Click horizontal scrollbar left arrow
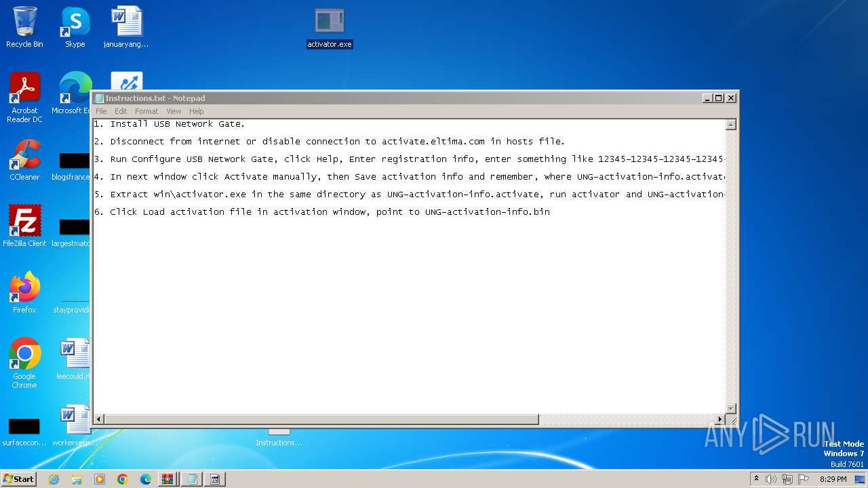The image size is (868, 488). click(x=99, y=420)
